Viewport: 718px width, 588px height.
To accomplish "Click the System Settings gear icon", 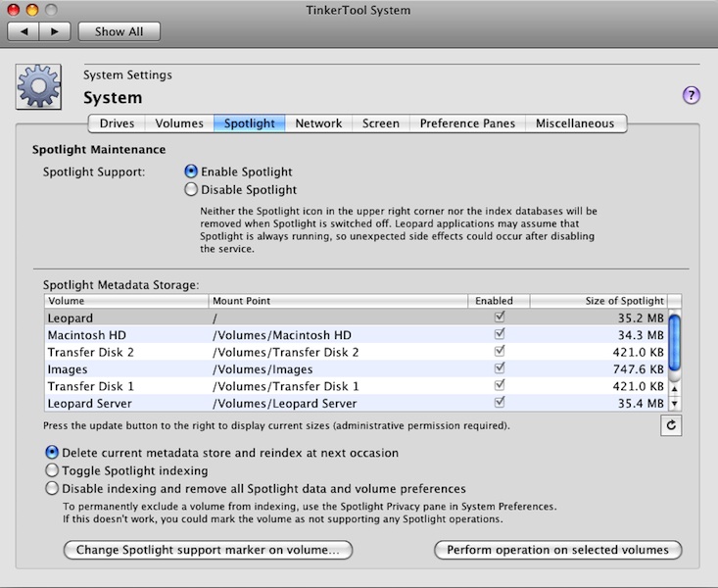I will pos(39,86).
